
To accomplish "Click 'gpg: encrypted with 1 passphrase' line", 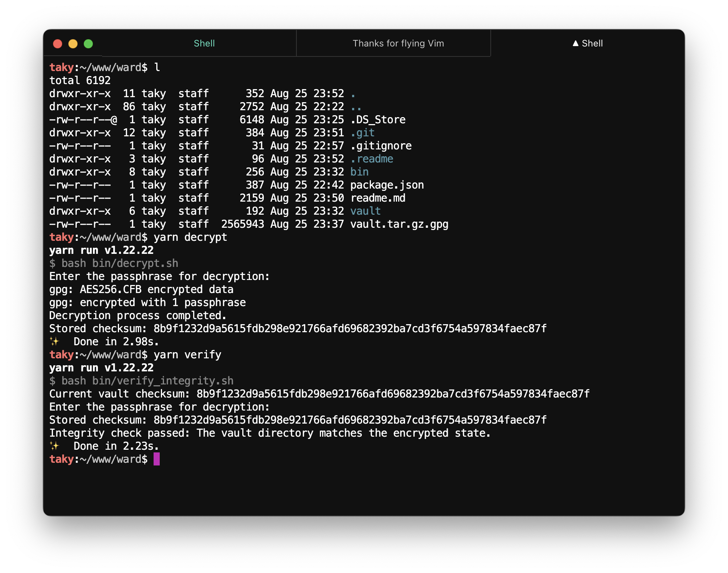I will (147, 302).
